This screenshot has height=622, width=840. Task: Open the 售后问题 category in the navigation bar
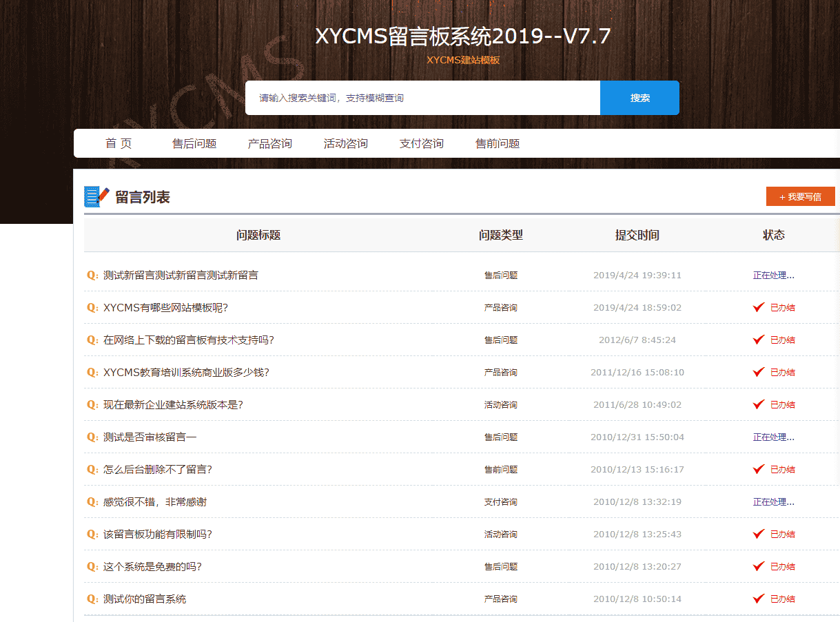coord(194,143)
